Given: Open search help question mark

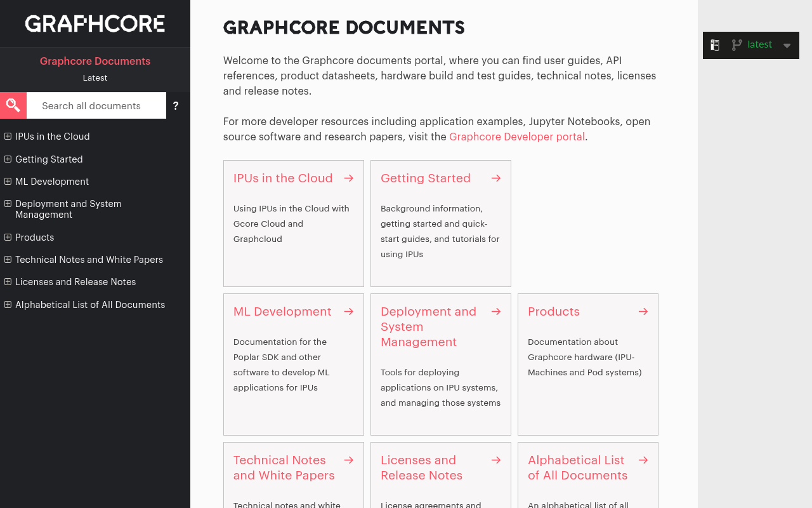Looking at the screenshot, I should tap(176, 106).
